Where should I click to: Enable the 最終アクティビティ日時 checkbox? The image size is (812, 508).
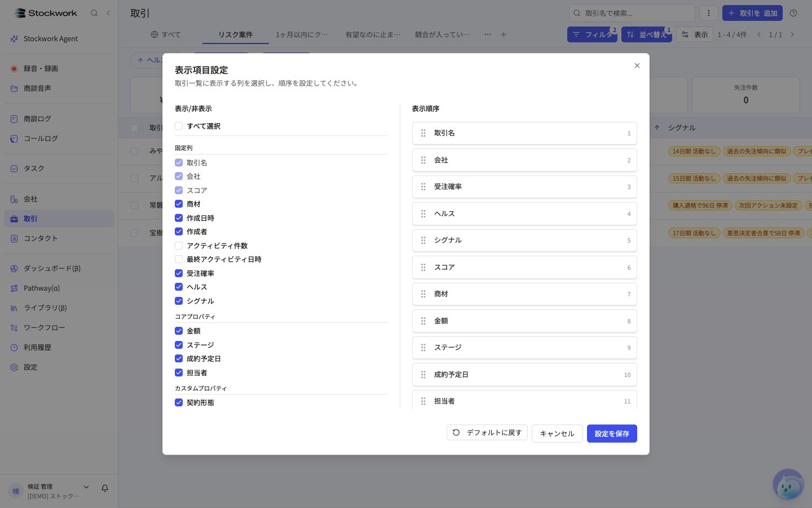pyautogui.click(x=179, y=259)
